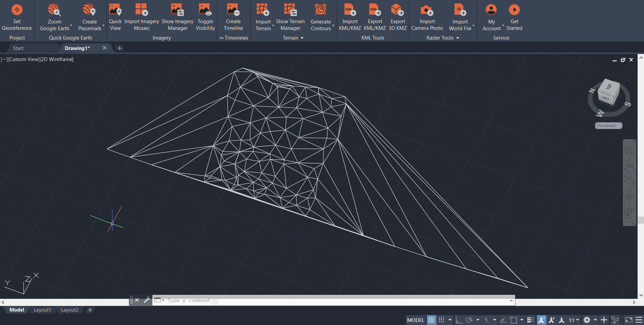
Task: Expand the Generate Contours dropdown arrow
Action: (x=333, y=26)
